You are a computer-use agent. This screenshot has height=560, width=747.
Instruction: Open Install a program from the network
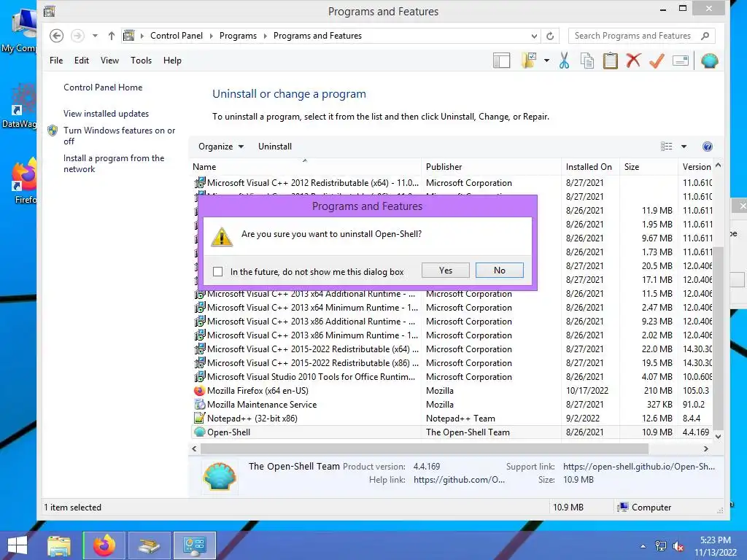[114, 163]
